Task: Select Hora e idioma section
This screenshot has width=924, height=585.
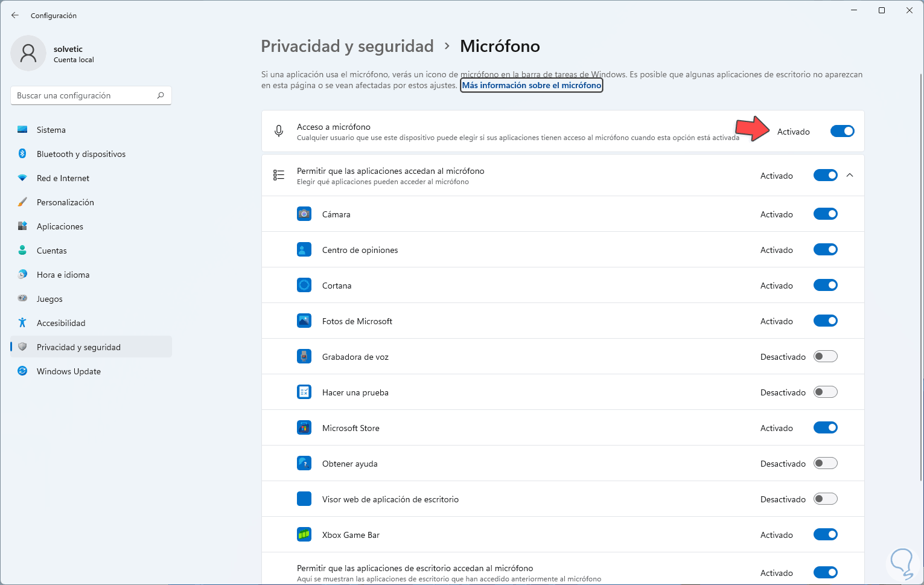Action: 91,275
